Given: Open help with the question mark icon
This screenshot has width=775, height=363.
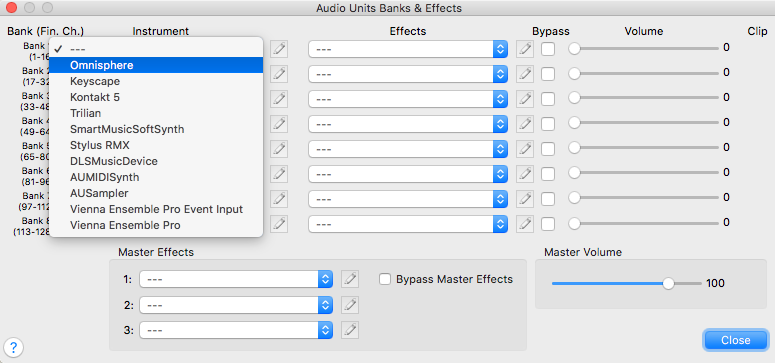Looking at the screenshot, I should [x=13, y=347].
